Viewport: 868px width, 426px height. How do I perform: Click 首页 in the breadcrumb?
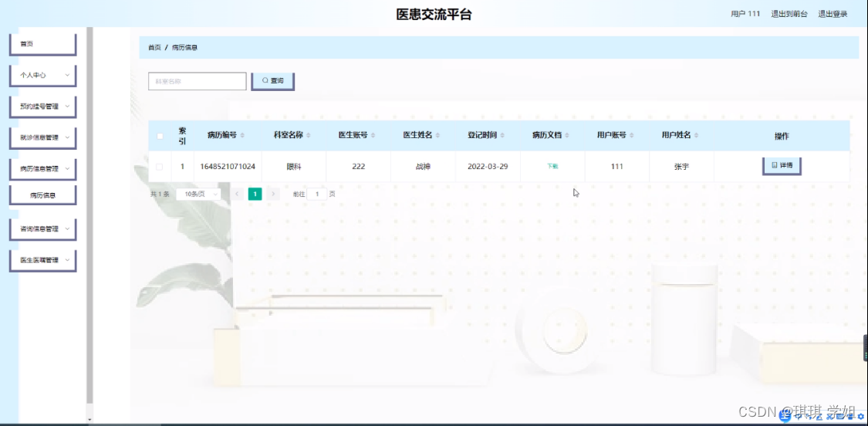pyautogui.click(x=154, y=48)
